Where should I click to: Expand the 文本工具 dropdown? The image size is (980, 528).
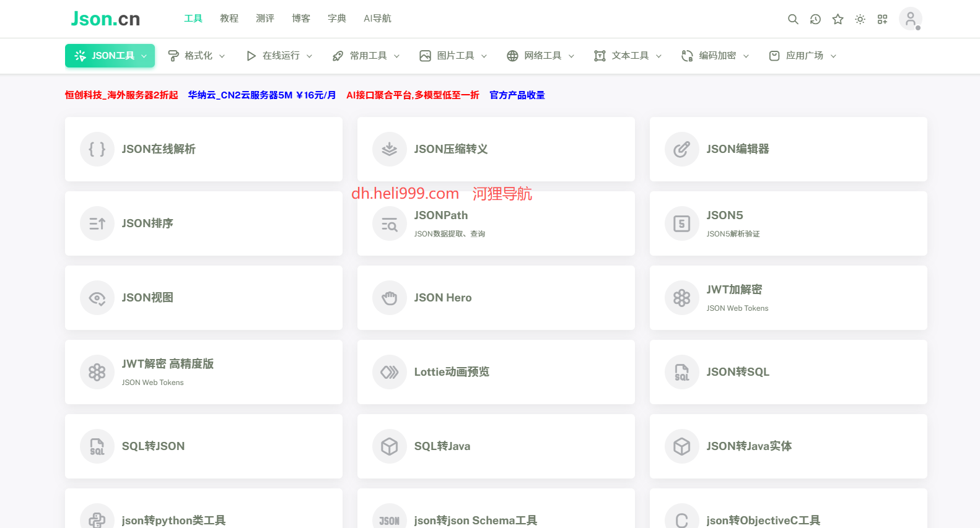[628, 56]
